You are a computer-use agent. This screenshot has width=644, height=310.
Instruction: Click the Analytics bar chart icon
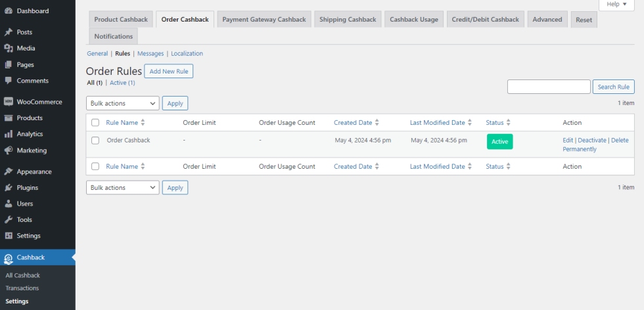coord(9,134)
